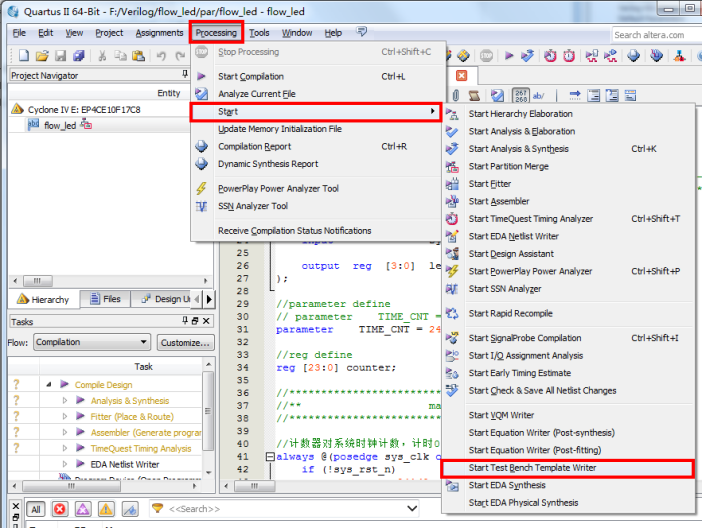Toggle the red error message filter
The image size is (702, 529).
60,509
